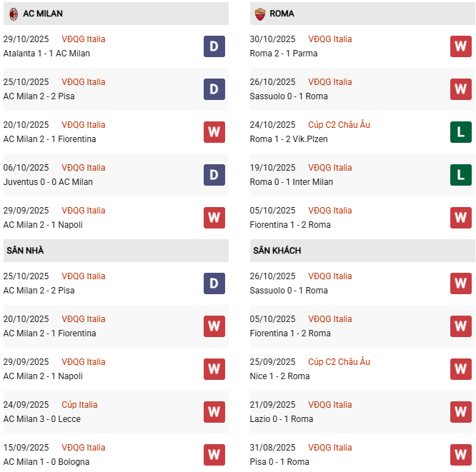This screenshot has width=476, height=472.
Task: Click the W badge for Nice 1-2 Roma
Action: click(x=461, y=369)
